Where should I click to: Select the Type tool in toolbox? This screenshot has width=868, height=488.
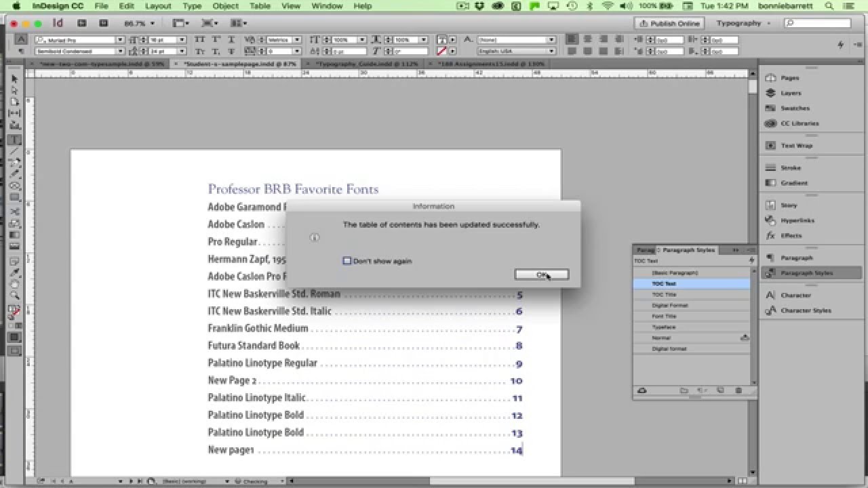(15, 140)
